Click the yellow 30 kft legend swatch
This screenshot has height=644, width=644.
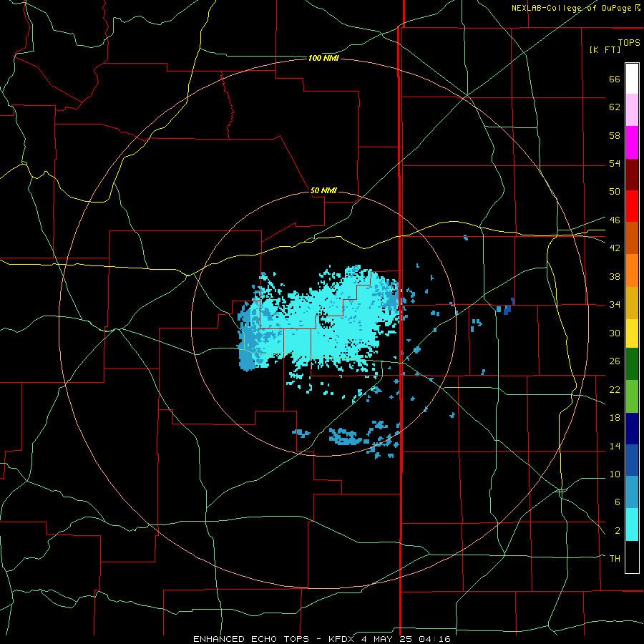[632, 333]
